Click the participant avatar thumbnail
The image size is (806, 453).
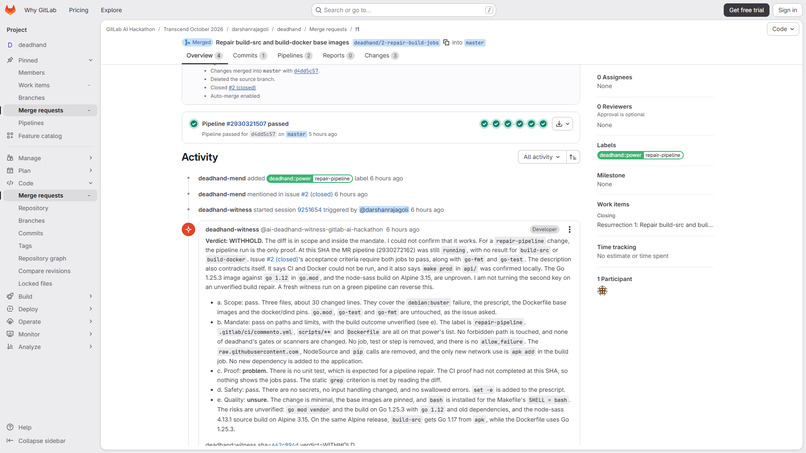click(602, 291)
